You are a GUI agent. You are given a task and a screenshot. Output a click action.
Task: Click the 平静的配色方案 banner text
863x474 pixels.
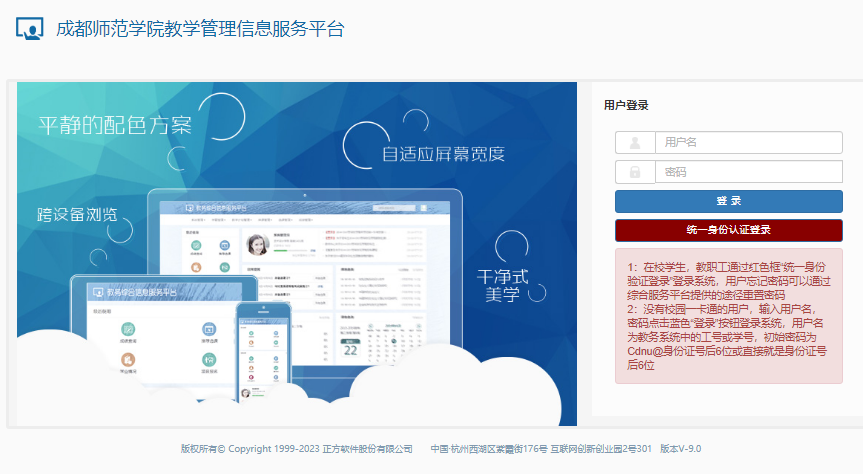pos(114,126)
